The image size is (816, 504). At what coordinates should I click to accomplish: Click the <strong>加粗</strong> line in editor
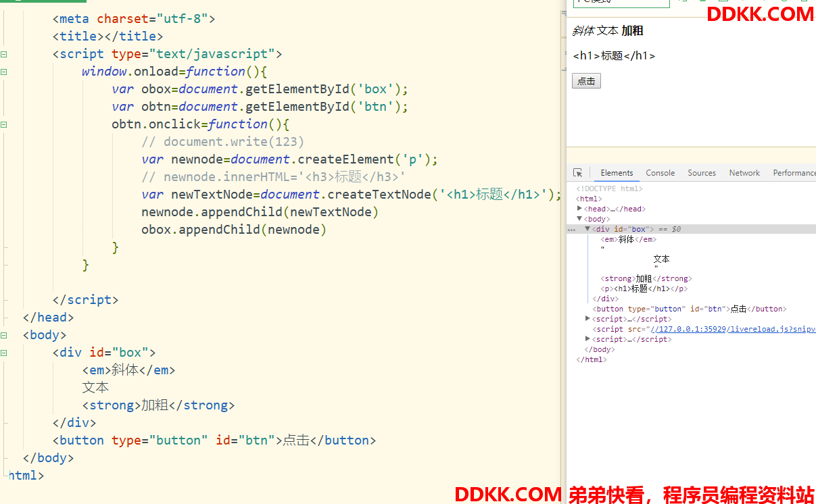(158, 405)
